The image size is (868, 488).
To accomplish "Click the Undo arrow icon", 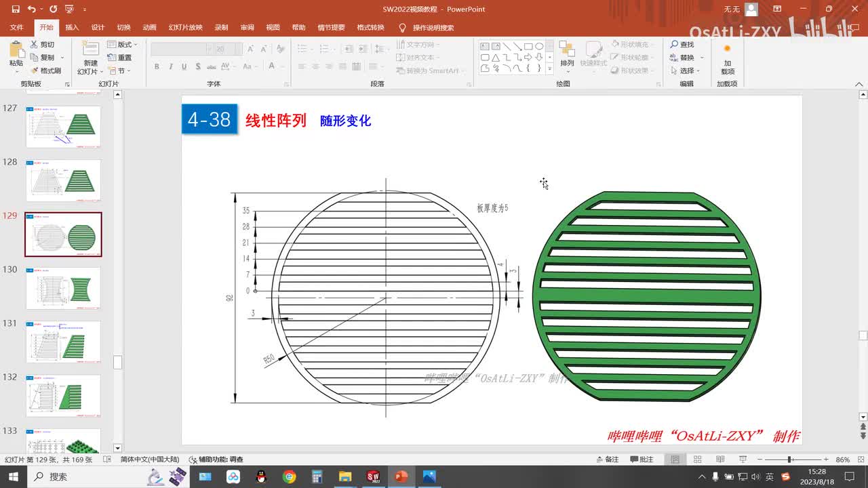I will pyautogui.click(x=32, y=9).
